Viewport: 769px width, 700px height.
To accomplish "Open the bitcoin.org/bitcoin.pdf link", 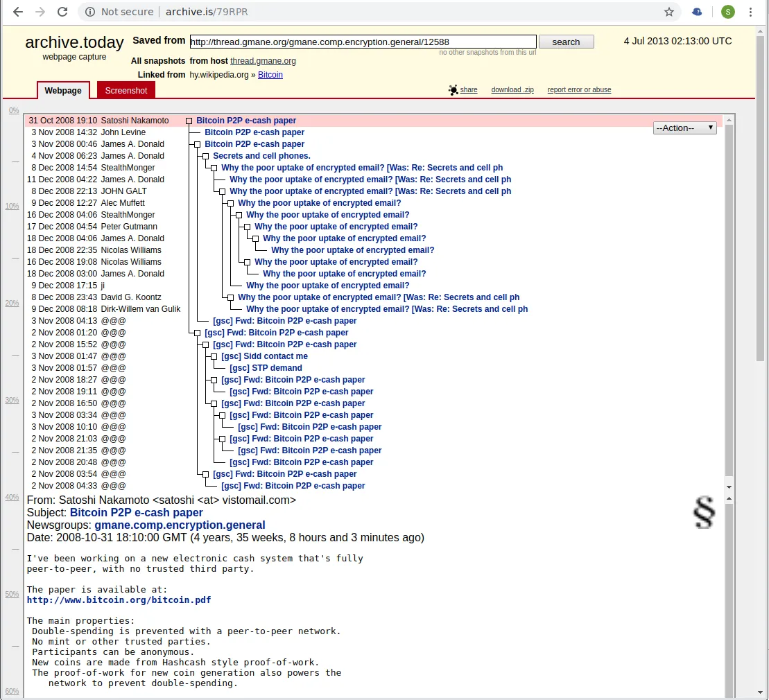I will click(119, 600).
